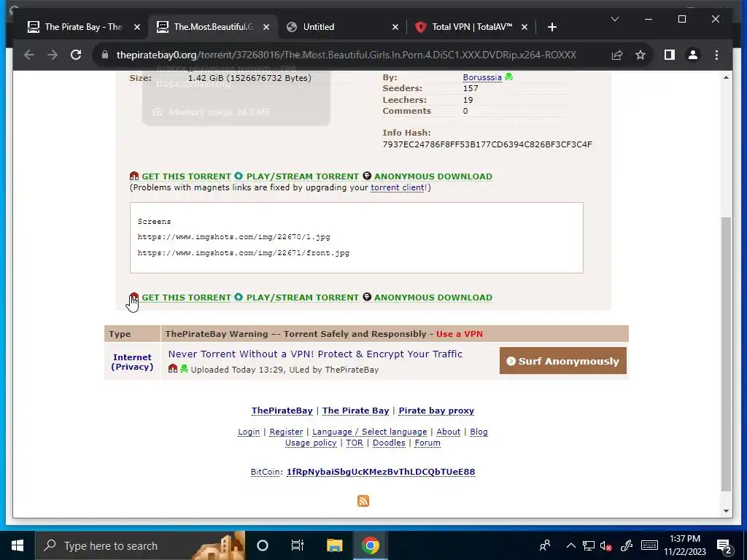The height and width of the screenshot is (560, 747).
Task: Click the address bar URL
Action: pos(347,55)
